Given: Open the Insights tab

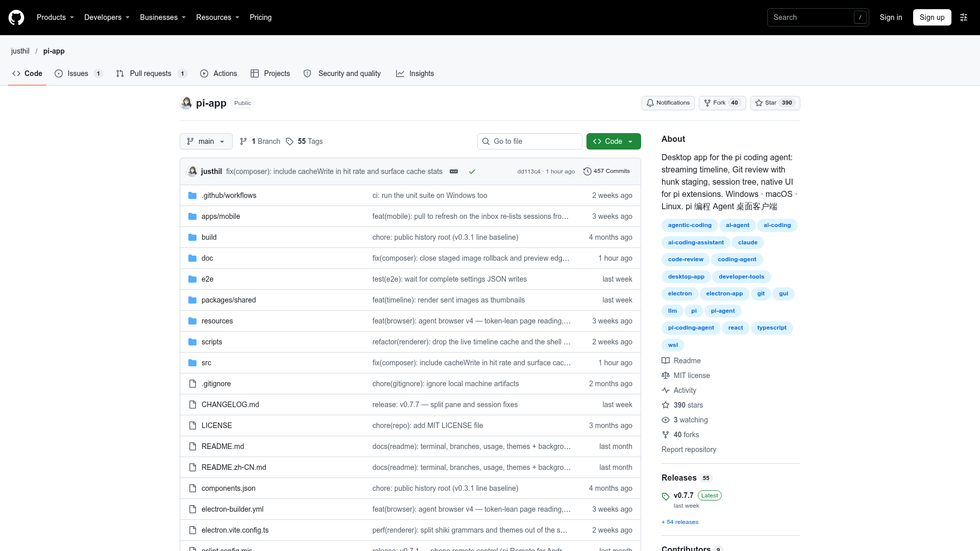Looking at the screenshot, I should (415, 73).
